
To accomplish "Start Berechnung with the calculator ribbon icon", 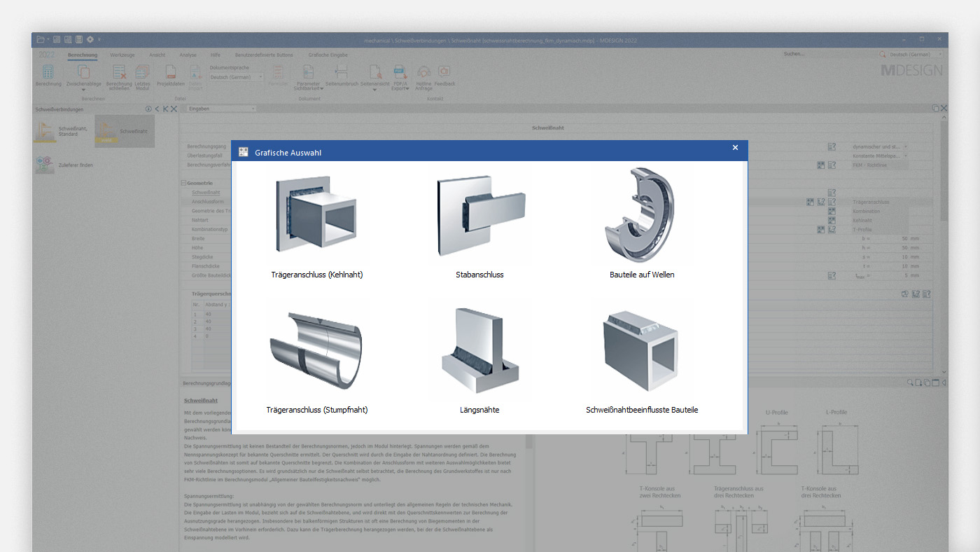I will (x=48, y=76).
